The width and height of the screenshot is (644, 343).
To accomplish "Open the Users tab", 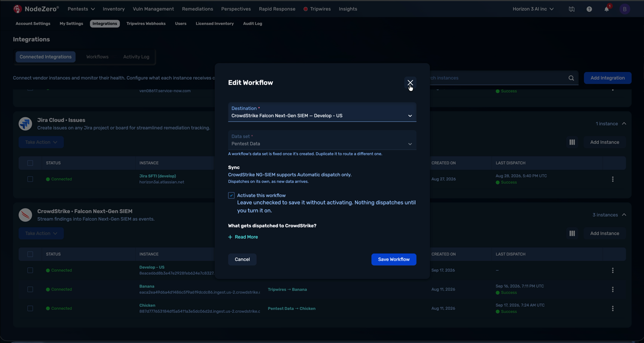I will coord(180,24).
